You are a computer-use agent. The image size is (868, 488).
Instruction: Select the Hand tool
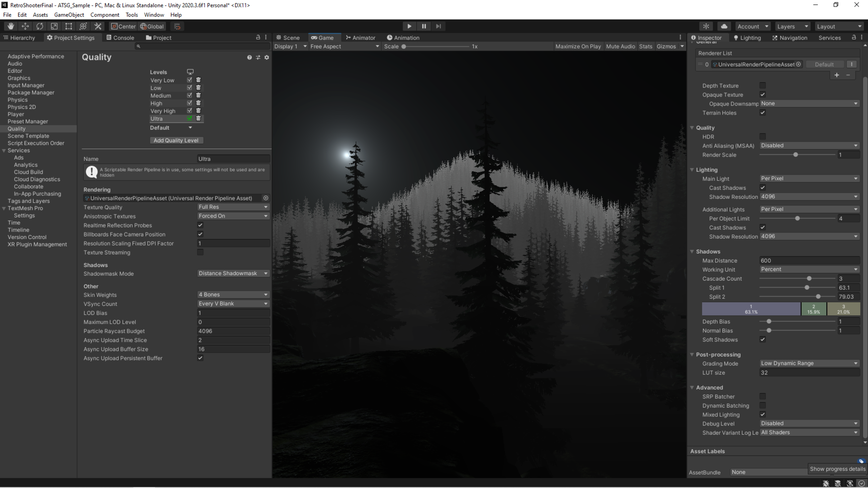(11, 26)
